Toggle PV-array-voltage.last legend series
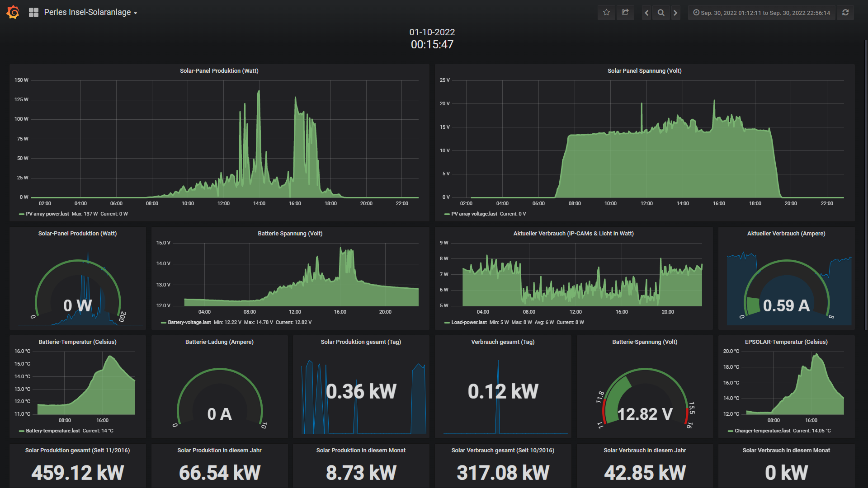Image resolution: width=868 pixels, height=488 pixels. 474,214
